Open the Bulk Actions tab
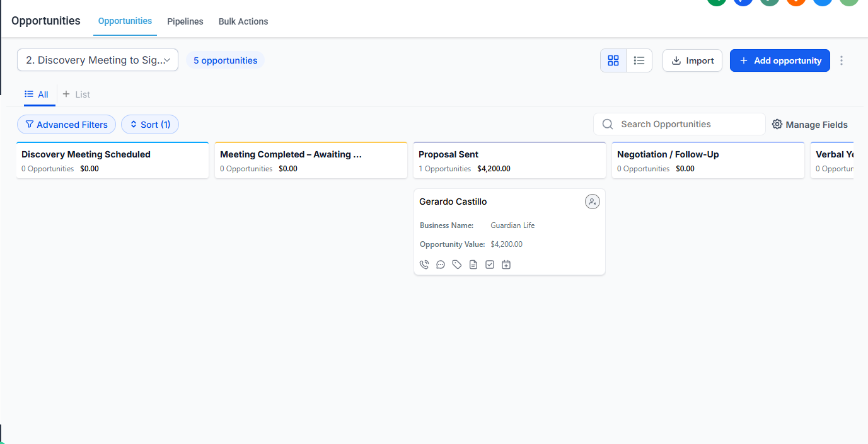Viewport: 868px width, 444px height. pos(243,21)
